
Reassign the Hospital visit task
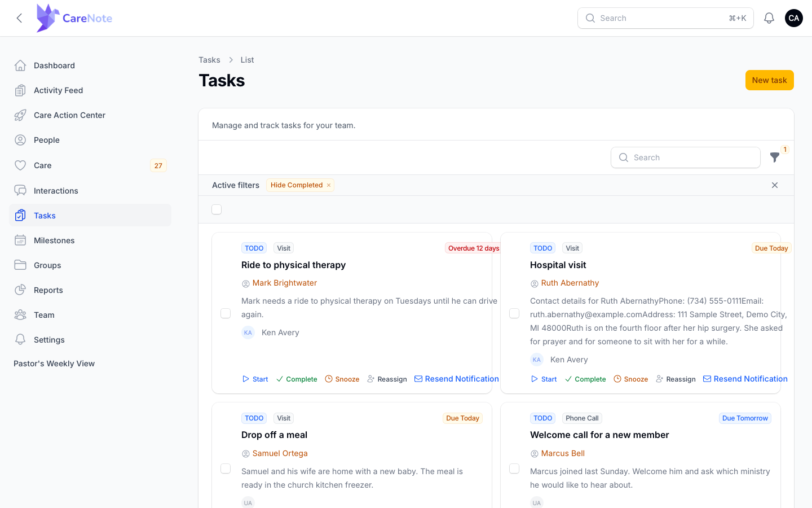[x=676, y=379]
